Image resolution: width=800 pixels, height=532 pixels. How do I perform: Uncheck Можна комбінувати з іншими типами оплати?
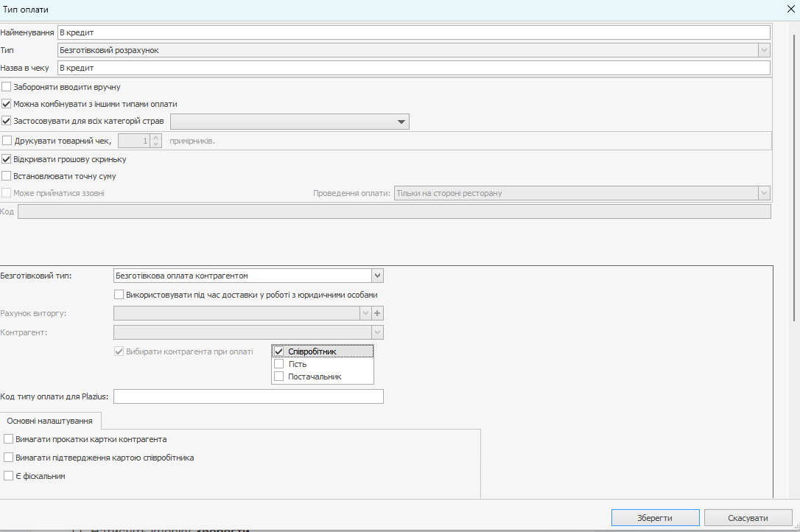[7, 104]
